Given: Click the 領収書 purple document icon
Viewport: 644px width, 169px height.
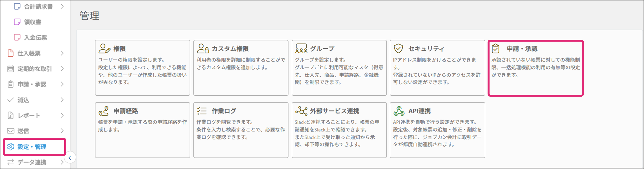Looking at the screenshot, I should click(17, 22).
